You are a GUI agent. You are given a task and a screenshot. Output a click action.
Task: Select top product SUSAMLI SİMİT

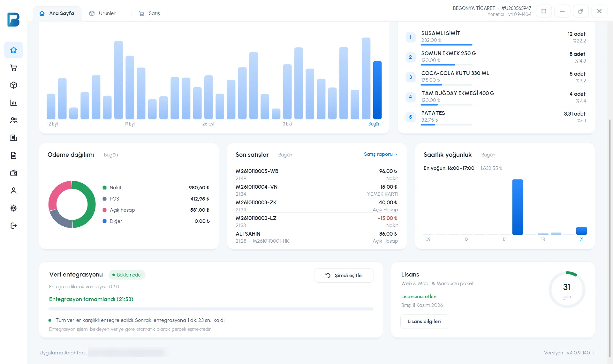point(496,37)
